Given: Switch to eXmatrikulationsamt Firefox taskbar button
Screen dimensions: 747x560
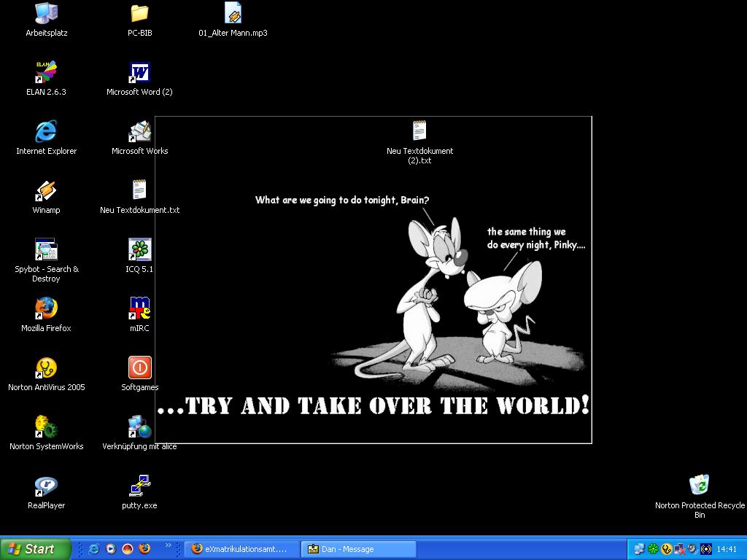Looking at the screenshot, I should click(242, 549).
